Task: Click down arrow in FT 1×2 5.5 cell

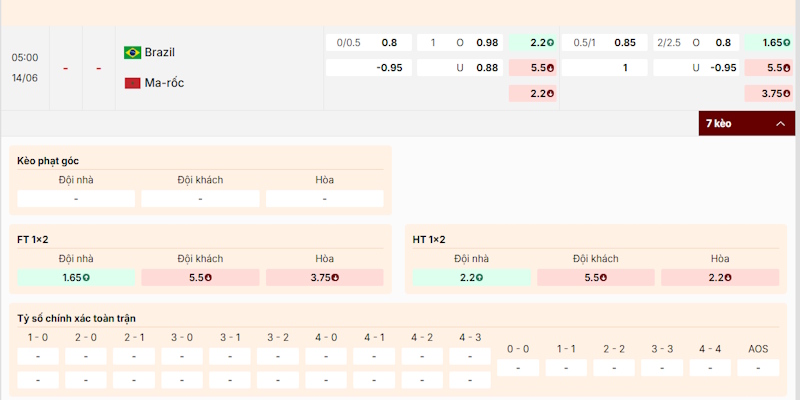Action: click(x=208, y=278)
